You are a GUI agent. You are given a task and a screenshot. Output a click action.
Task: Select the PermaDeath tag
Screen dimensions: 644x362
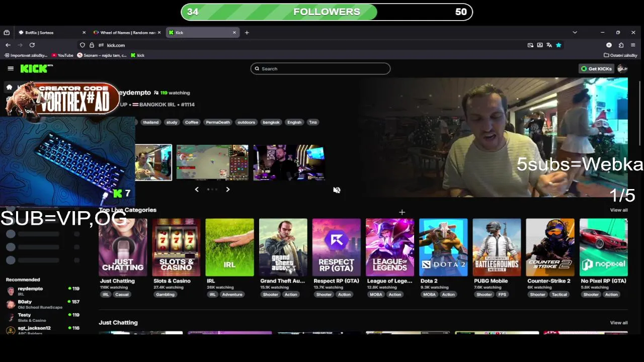[x=218, y=122]
